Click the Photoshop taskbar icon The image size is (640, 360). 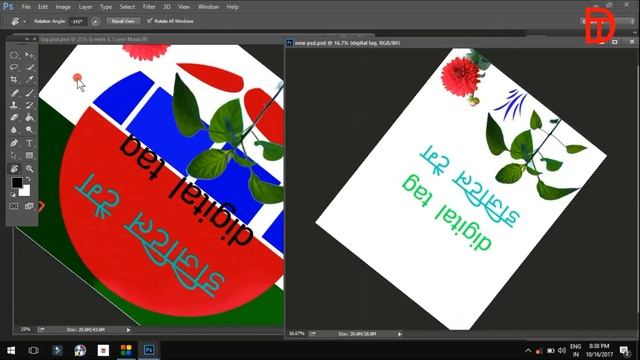(x=149, y=350)
